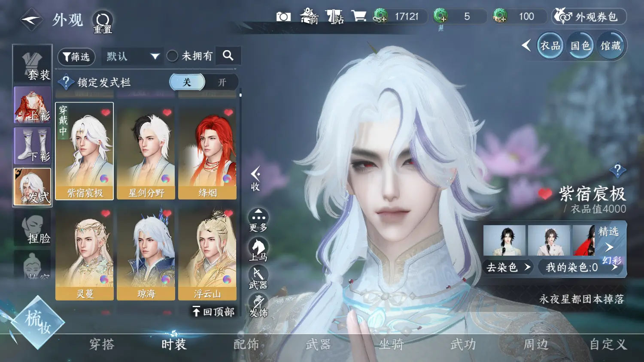
Task: Add currency next to 100
Action: (x=500, y=16)
